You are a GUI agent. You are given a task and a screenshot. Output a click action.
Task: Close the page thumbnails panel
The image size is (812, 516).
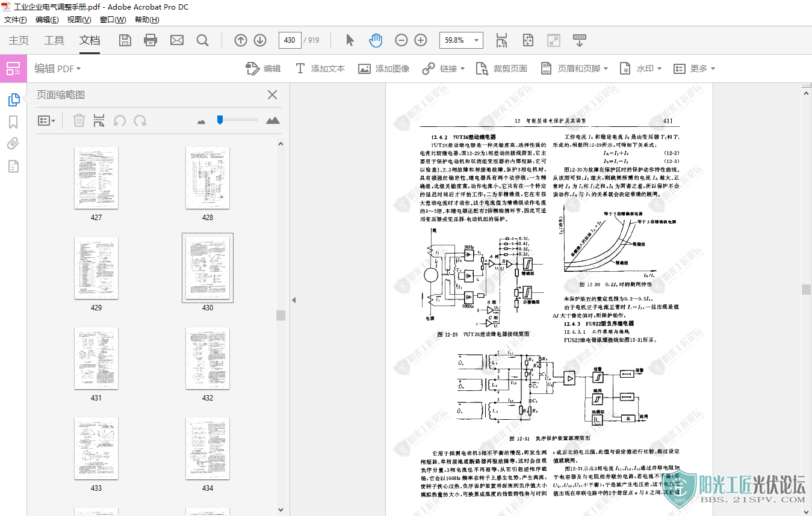pyautogui.click(x=272, y=94)
